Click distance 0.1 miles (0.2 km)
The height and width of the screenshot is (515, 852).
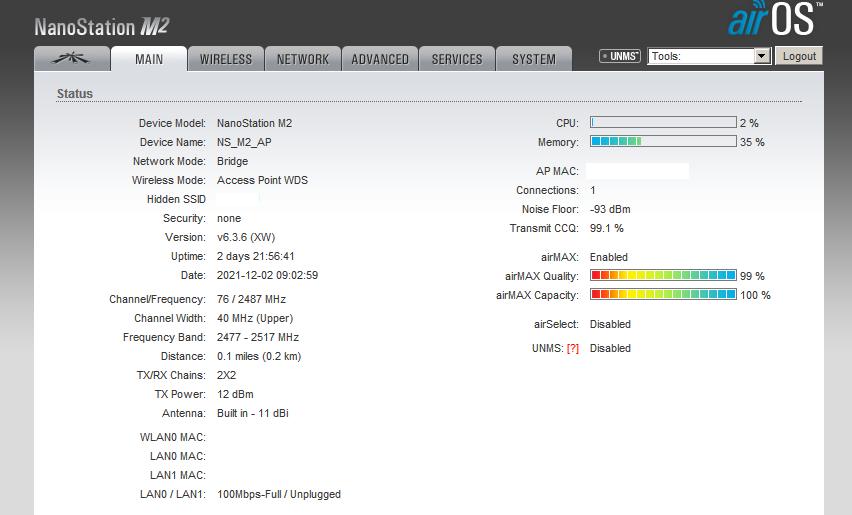pos(259,356)
